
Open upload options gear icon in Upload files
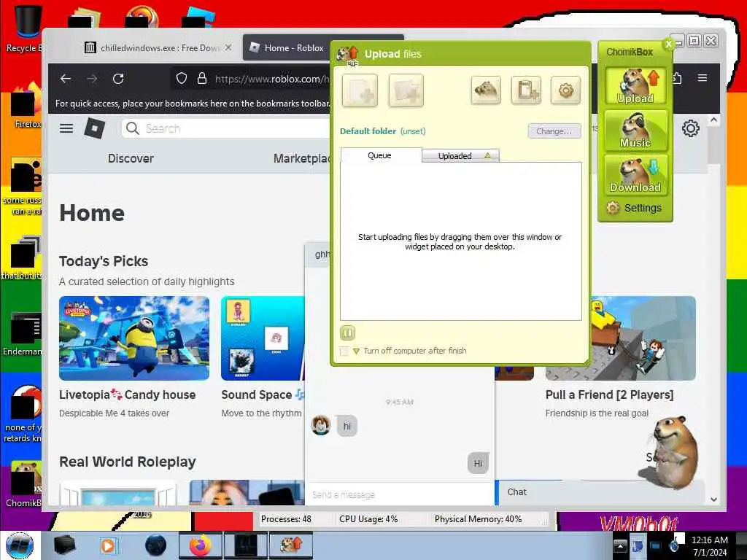point(565,90)
